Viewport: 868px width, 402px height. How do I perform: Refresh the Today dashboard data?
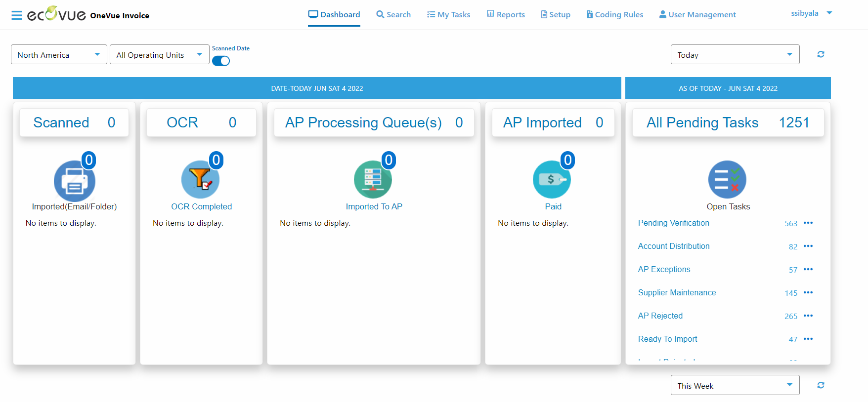(x=821, y=54)
